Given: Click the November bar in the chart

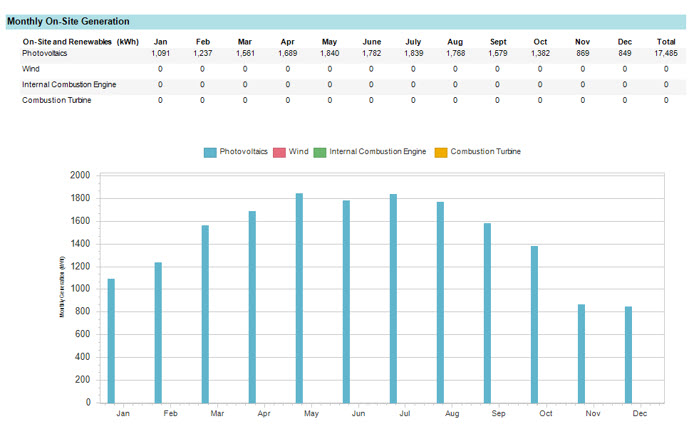Looking at the screenshot, I should pyautogui.click(x=581, y=353).
